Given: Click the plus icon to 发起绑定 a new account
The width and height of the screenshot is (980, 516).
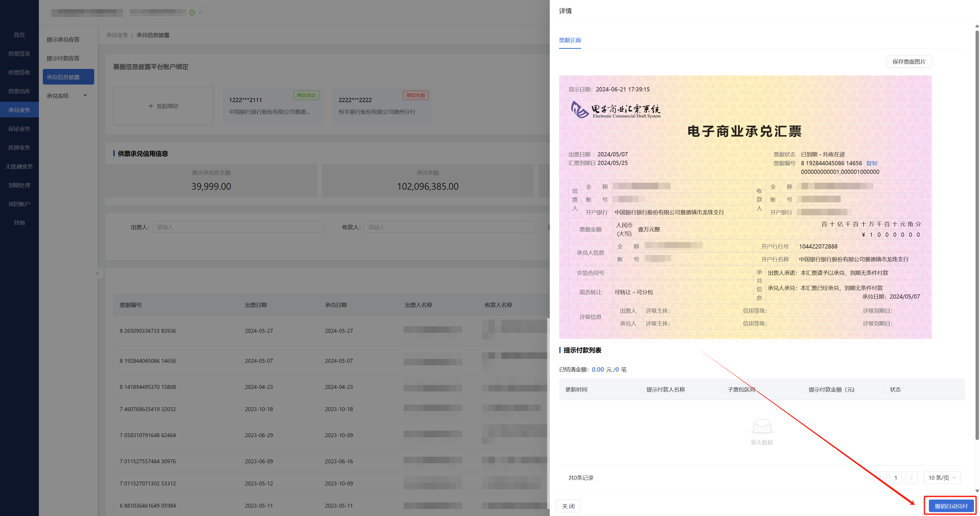Looking at the screenshot, I should (x=151, y=106).
